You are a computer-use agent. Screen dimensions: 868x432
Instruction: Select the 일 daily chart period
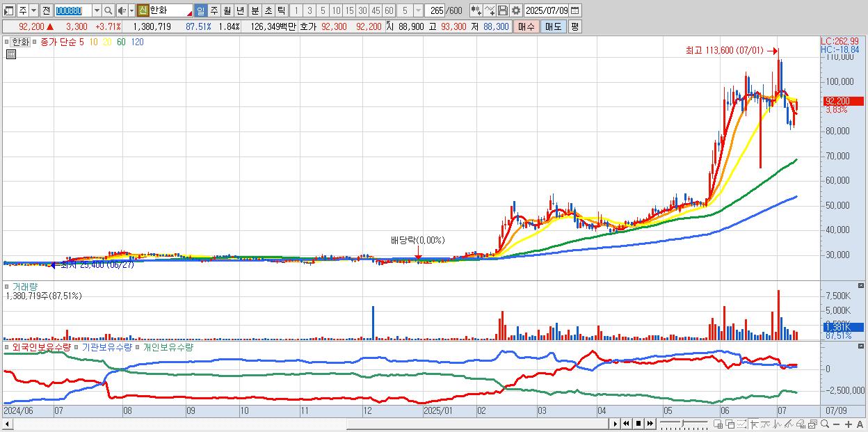(200, 11)
